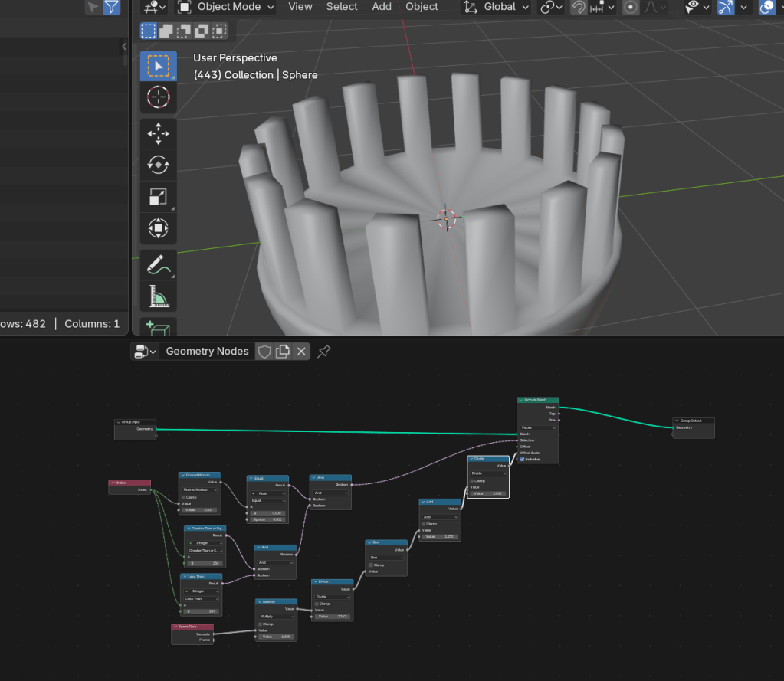
Task: Pick the Annotate pencil tool
Action: point(158,265)
